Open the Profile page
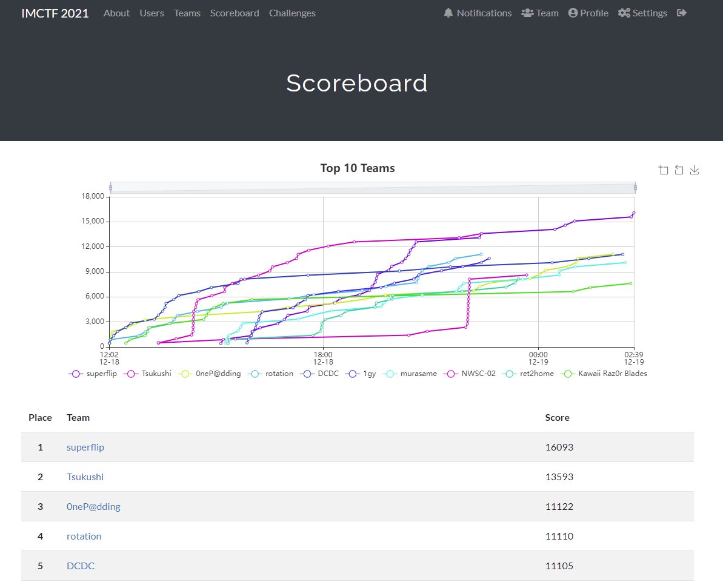The width and height of the screenshot is (723, 588). click(588, 13)
